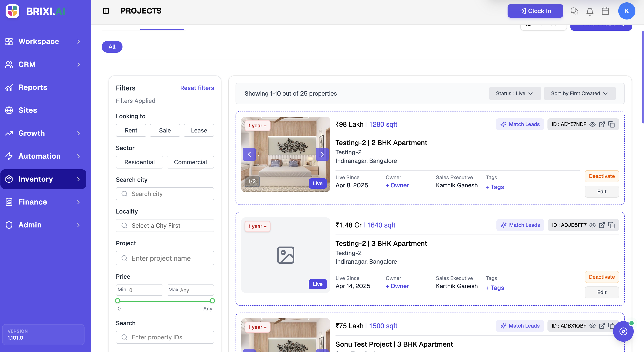The height and width of the screenshot is (352, 644).
Task: Show previous image of ₹98 Lakh property
Action: 249,154
